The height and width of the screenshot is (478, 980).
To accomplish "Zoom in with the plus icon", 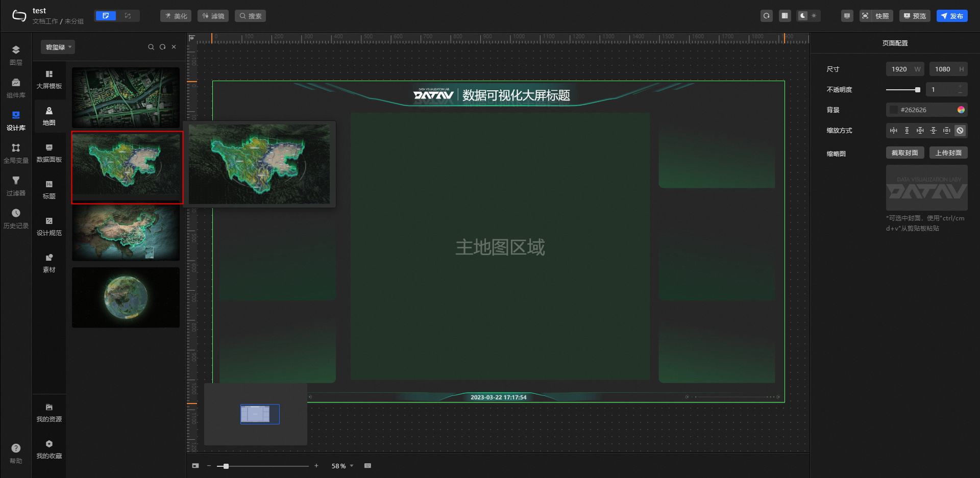I will 316,466.
